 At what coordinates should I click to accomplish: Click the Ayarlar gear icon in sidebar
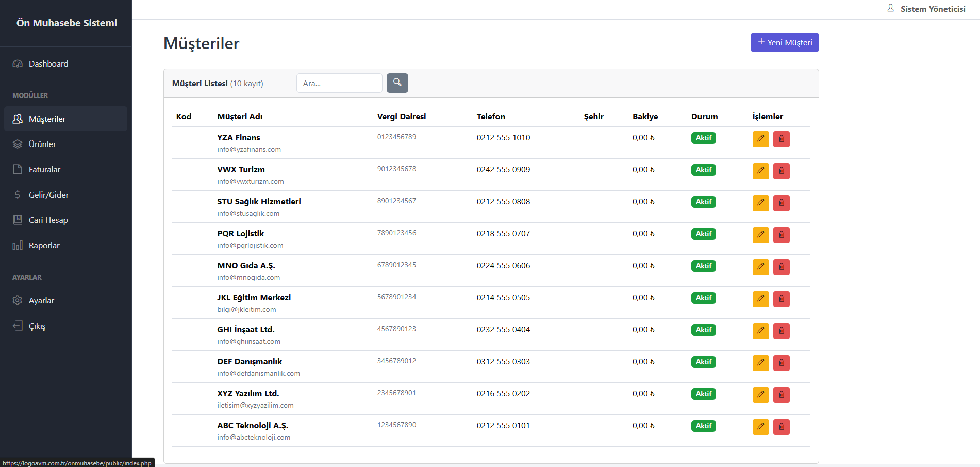click(18, 300)
